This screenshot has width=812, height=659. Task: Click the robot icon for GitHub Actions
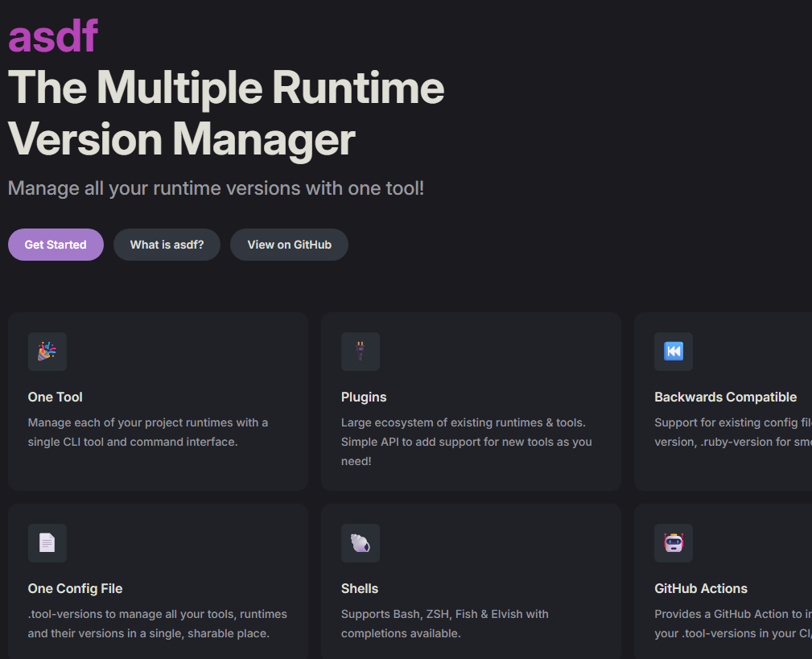pyautogui.click(x=674, y=543)
